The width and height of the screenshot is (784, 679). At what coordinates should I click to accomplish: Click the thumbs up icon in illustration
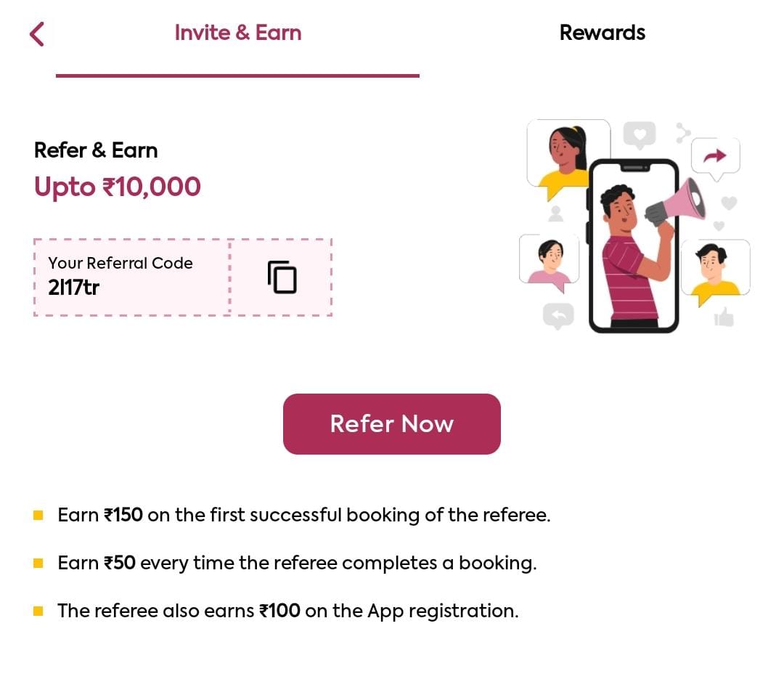coord(724,317)
